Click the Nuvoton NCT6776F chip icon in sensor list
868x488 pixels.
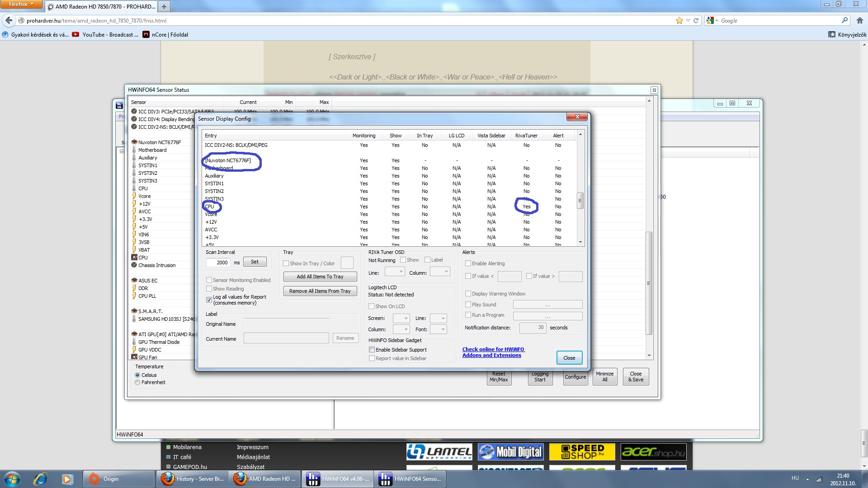click(134, 142)
